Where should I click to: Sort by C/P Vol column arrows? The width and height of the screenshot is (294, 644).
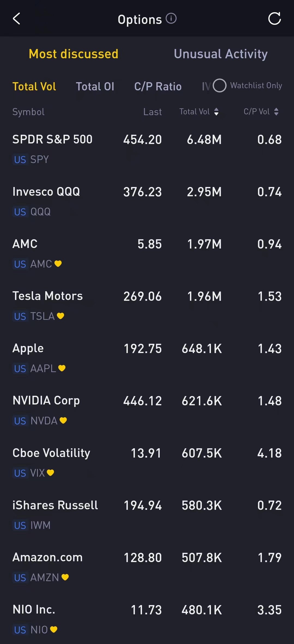276,112
